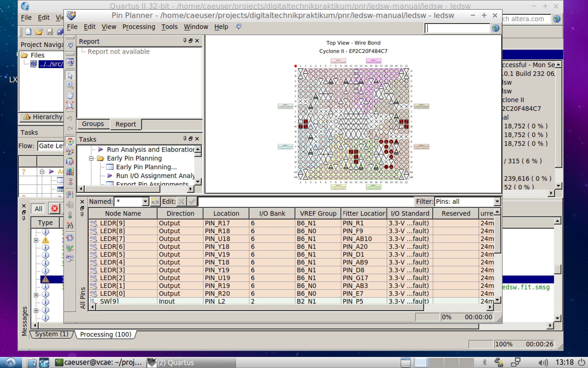Click the Save icon in Quartus toolbar
The width and height of the screenshot is (588, 368).
[x=50, y=32]
